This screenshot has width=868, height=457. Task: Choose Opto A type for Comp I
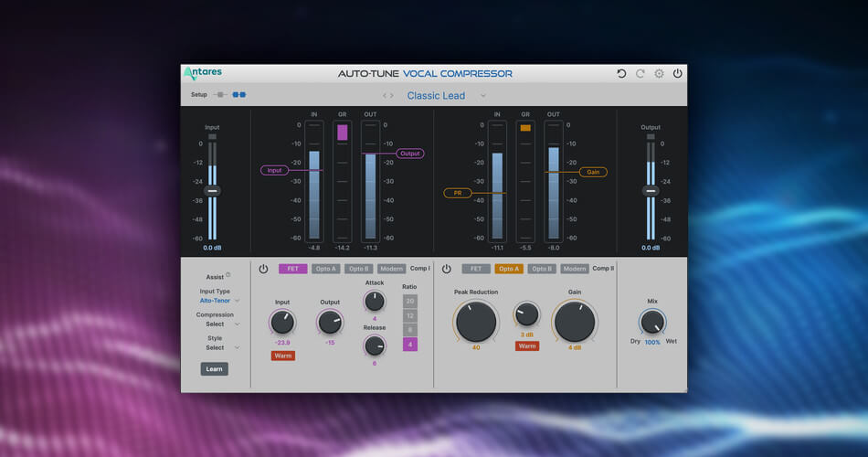(x=325, y=269)
